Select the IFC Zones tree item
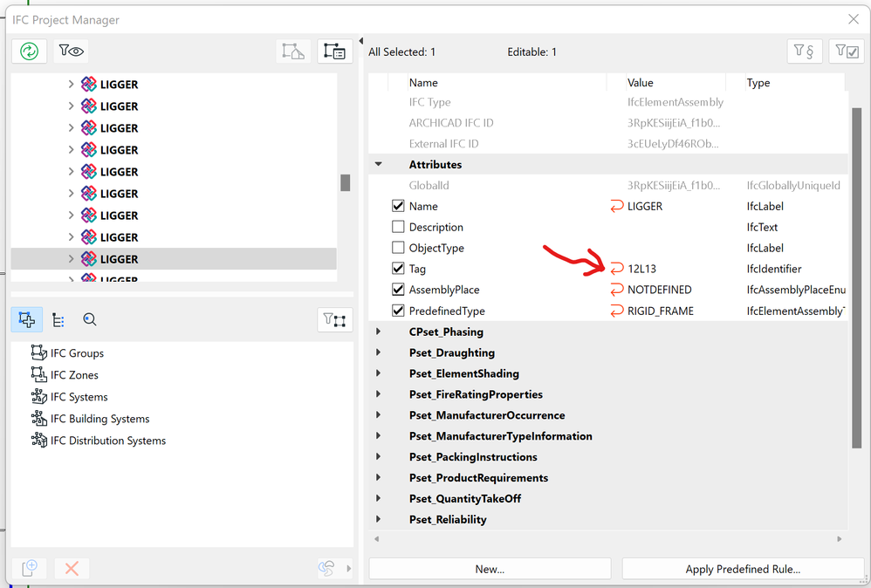 tap(74, 375)
